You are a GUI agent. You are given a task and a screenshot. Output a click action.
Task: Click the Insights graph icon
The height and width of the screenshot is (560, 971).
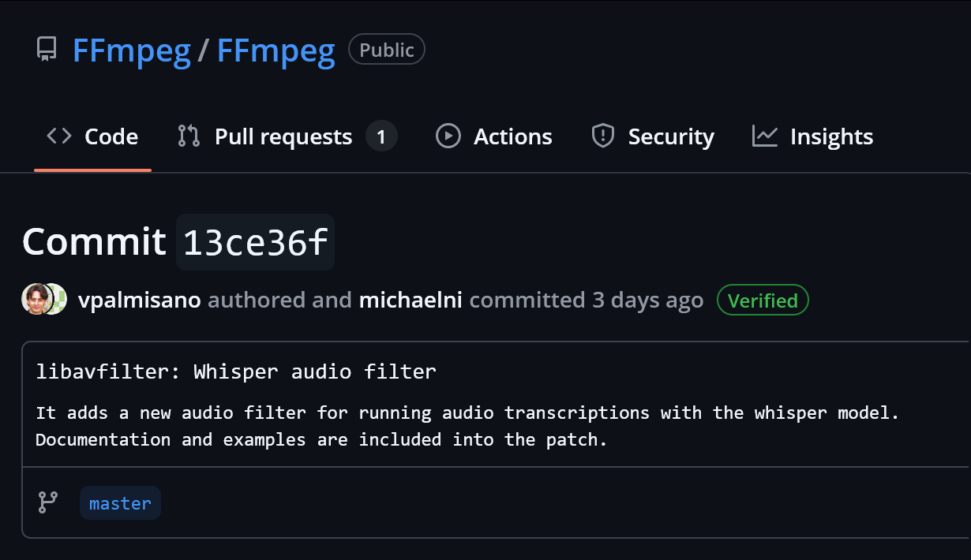point(764,136)
